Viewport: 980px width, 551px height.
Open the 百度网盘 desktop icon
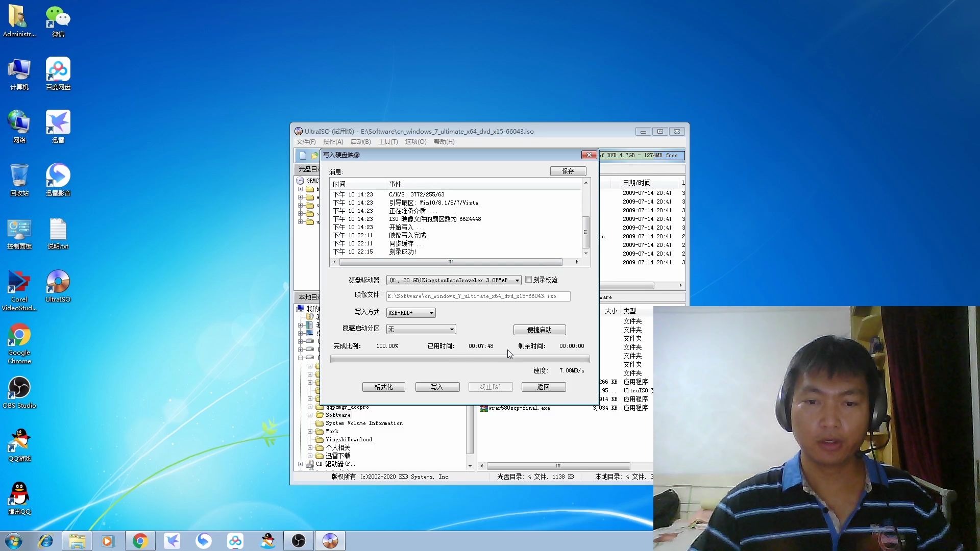58,74
